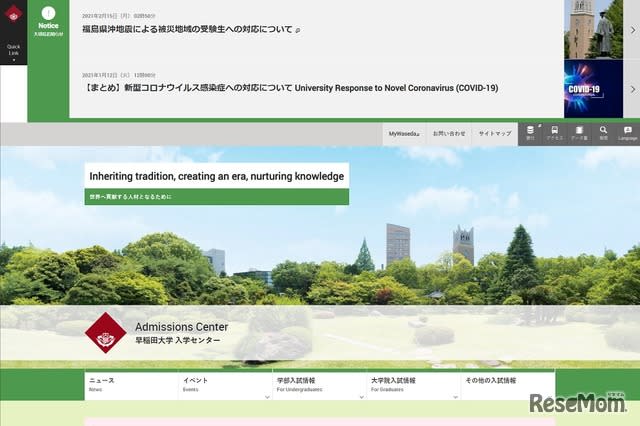640x426 pixels.
Task: Open the その他の入試情報 menu tab
Action: point(508,386)
